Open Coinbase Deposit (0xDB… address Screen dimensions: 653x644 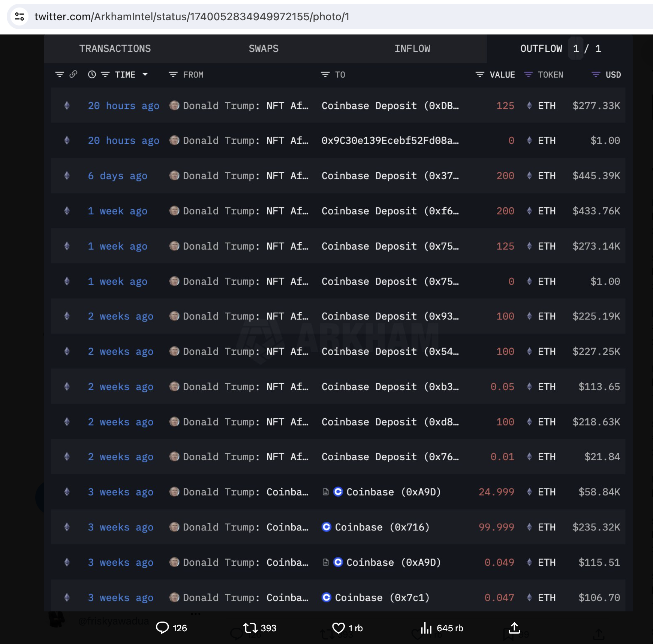[x=390, y=106]
